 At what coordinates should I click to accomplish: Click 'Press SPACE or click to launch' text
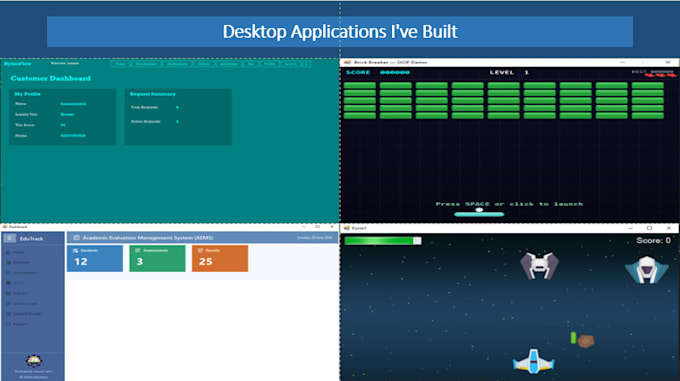point(509,204)
